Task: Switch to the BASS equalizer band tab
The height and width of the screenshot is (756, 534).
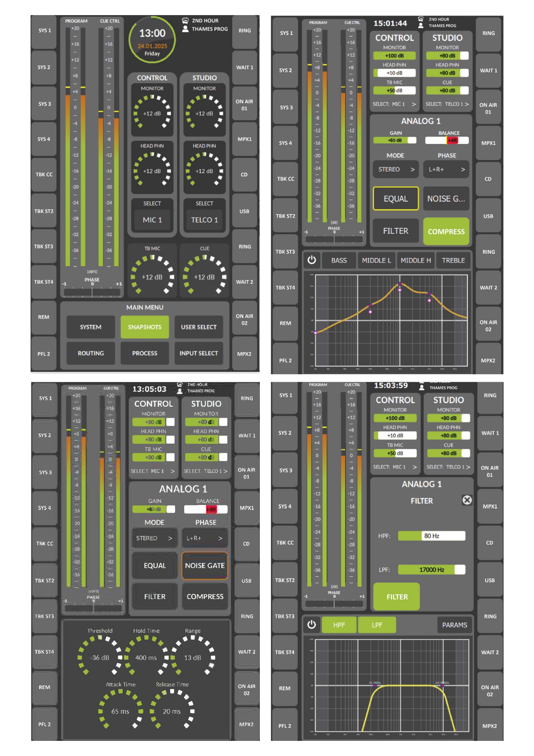Action: click(x=339, y=260)
